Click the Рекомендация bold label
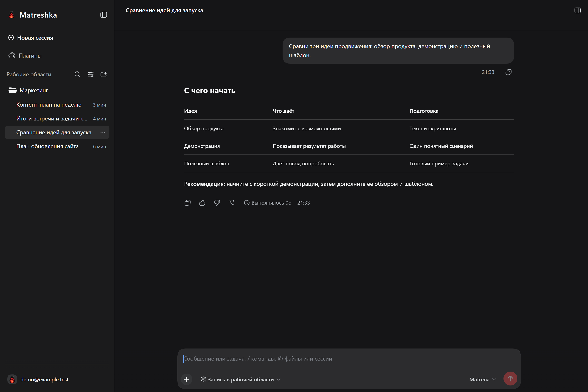The width and height of the screenshot is (588, 392). point(205,184)
